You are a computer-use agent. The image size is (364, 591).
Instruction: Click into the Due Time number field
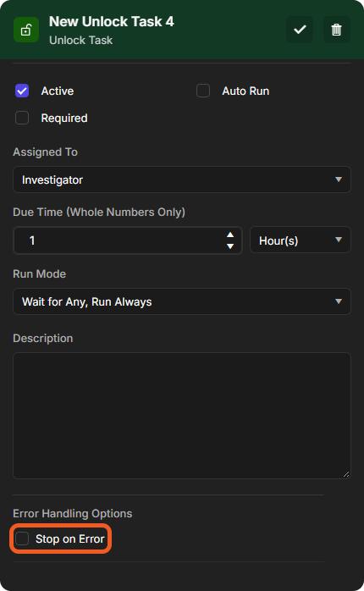point(127,240)
